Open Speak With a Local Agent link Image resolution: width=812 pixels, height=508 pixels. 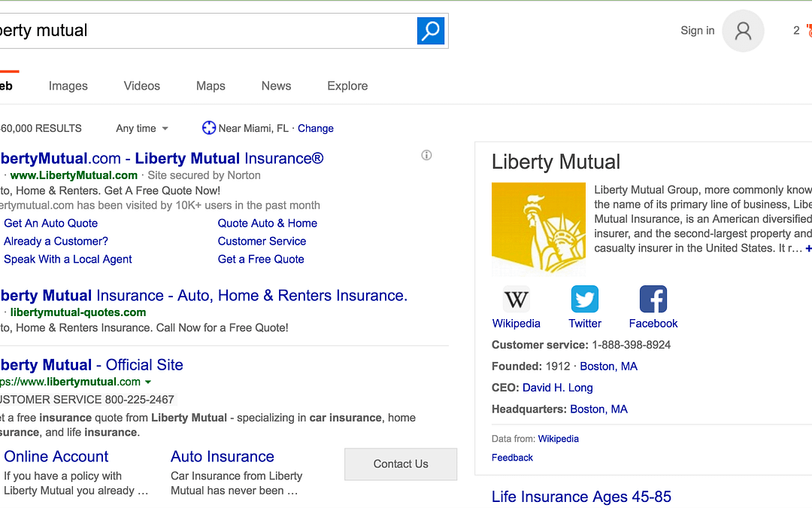[x=68, y=259]
